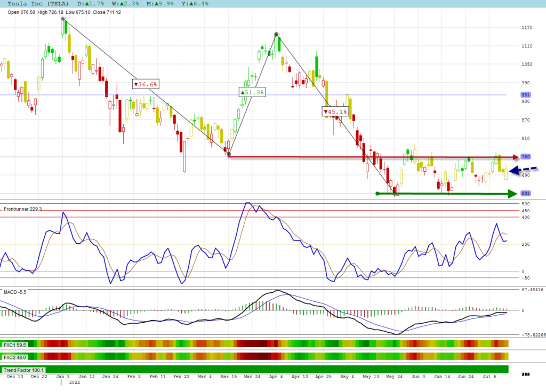This screenshot has width=546, height=392.
Task: Click the Mar 4 date label
Action: (x=205, y=377)
